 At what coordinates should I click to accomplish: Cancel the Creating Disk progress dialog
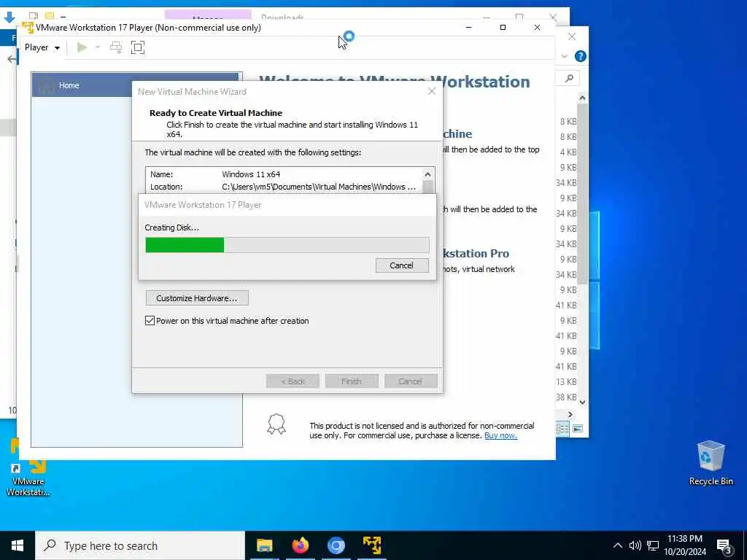(x=402, y=265)
